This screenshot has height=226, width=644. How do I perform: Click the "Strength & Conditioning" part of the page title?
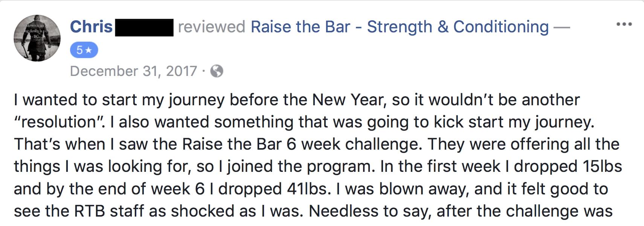(x=458, y=27)
